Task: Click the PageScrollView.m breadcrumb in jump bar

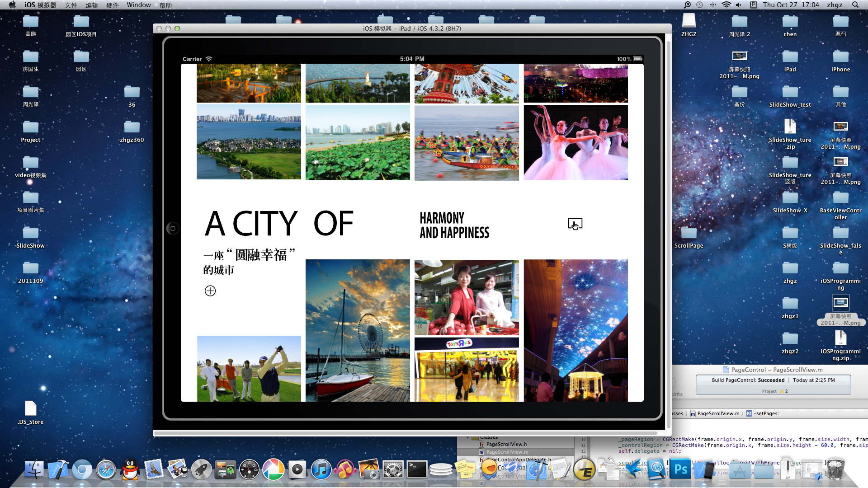Action: (718, 413)
